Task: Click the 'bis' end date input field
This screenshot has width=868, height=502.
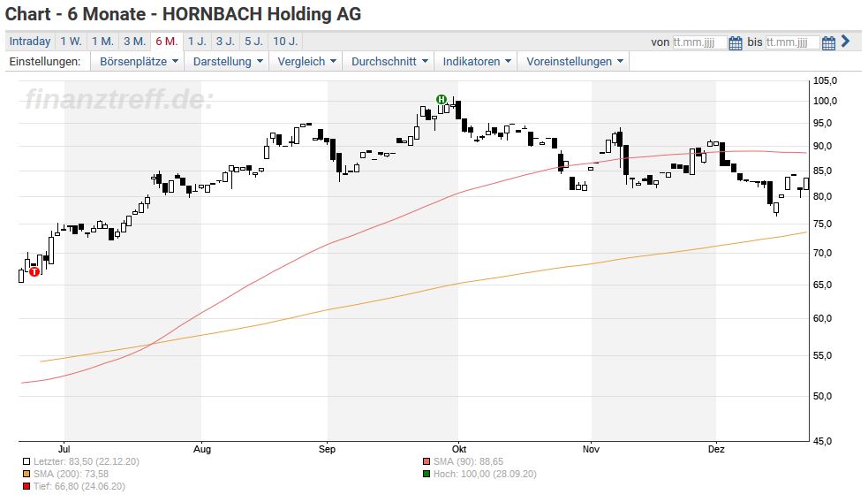Action: tap(792, 42)
